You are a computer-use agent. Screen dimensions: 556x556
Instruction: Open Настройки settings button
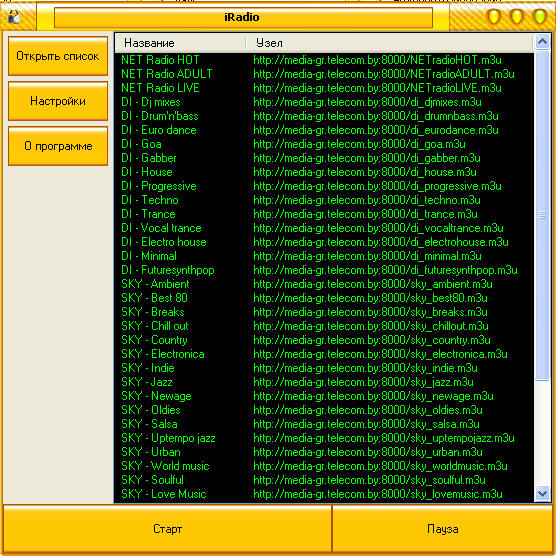(x=58, y=101)
